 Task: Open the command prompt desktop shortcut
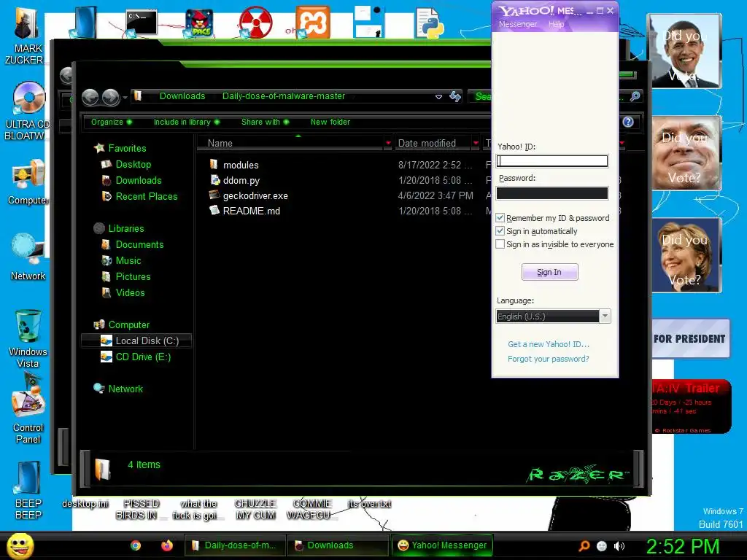click(141, 23)
